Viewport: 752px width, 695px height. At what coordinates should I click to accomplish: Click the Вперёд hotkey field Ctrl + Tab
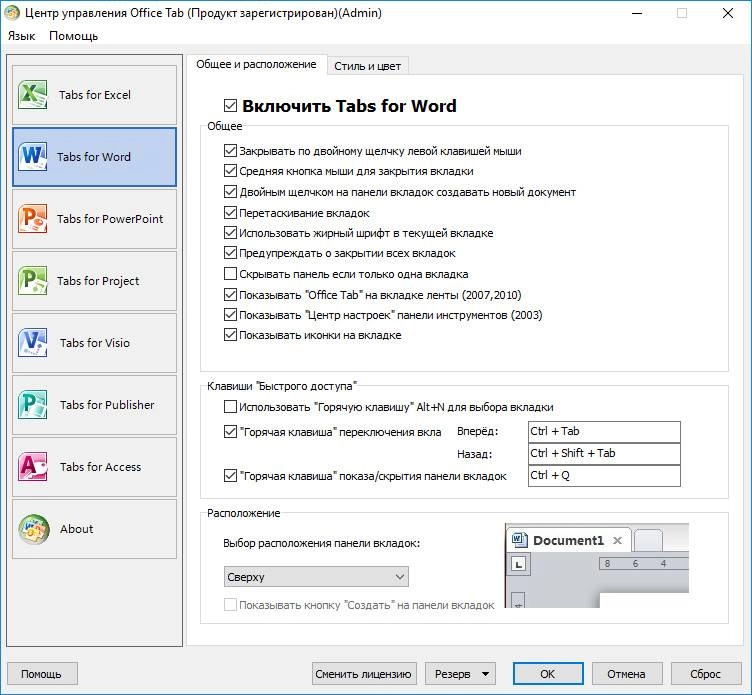(x=604, y=432)
